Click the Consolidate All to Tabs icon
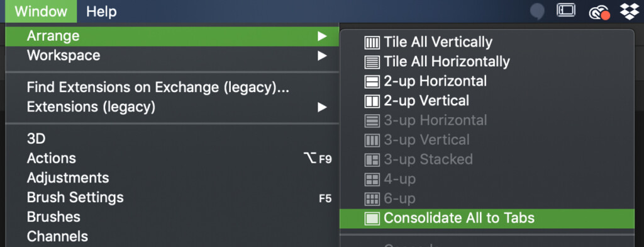The image size is (644, 247). [x=372, y=219]
